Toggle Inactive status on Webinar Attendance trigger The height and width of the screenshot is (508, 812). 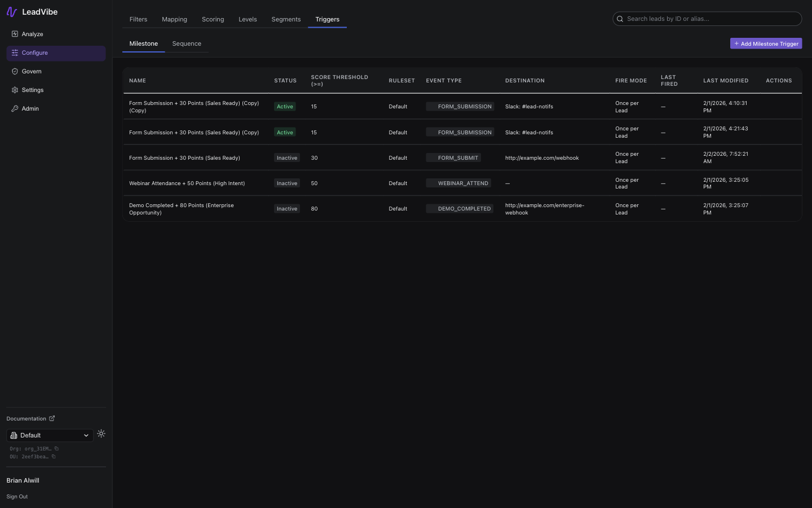pos(286,183)
